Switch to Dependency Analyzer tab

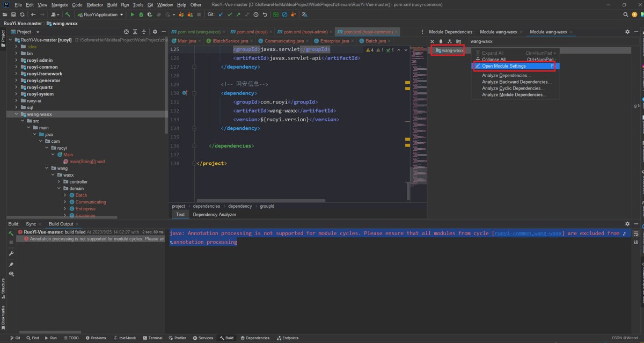tap(214, 214)
